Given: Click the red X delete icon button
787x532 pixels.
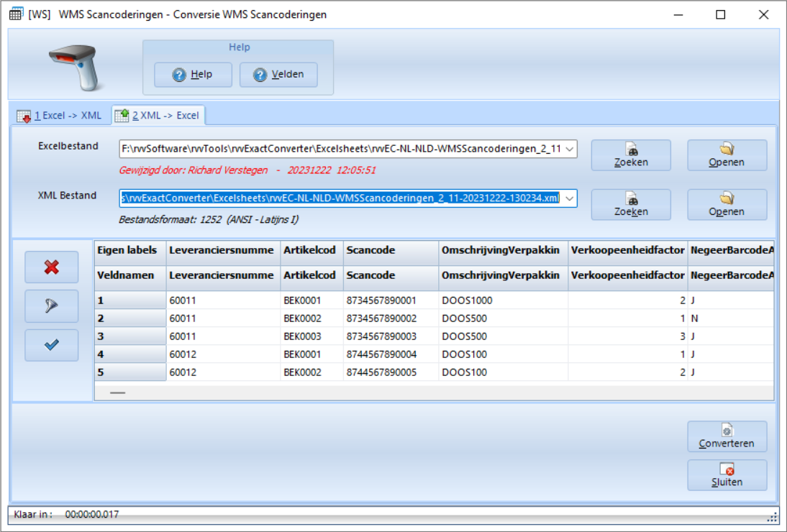Looking at the screenshot, I should tap(51, 267).
